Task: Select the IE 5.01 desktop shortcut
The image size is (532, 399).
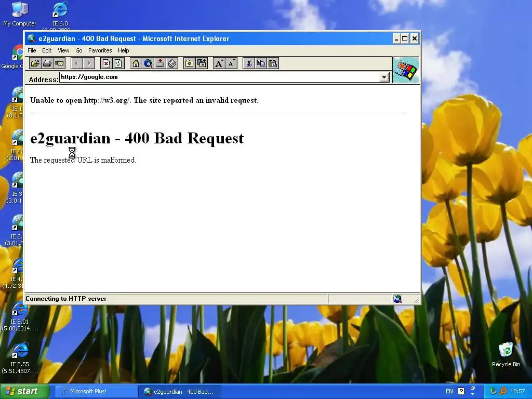Action: coord(20,316)
